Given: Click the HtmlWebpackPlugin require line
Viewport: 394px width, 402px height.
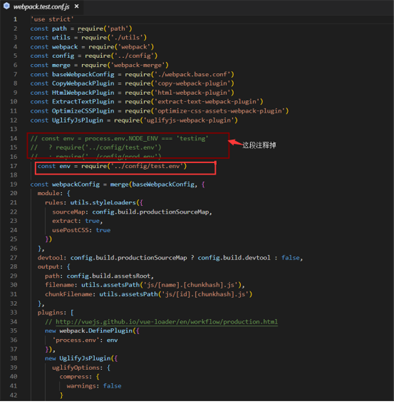Looking at the screenshot, I should click(132, 93).
